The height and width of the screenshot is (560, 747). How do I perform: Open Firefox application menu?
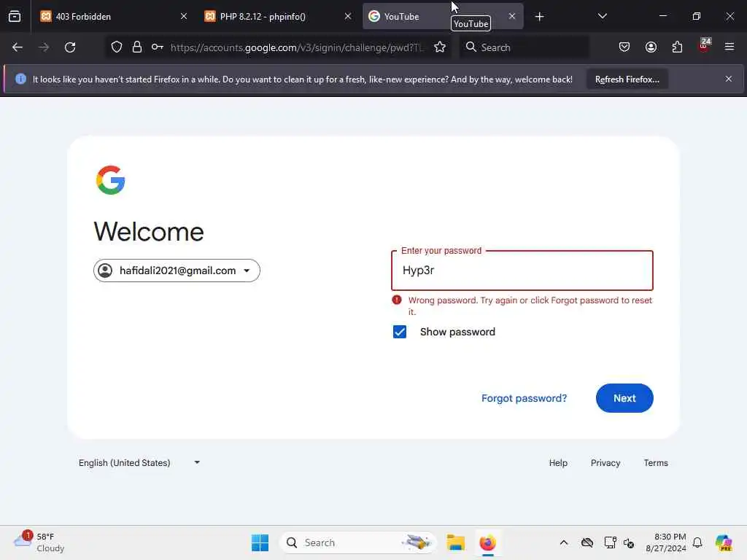click(729, 47)
